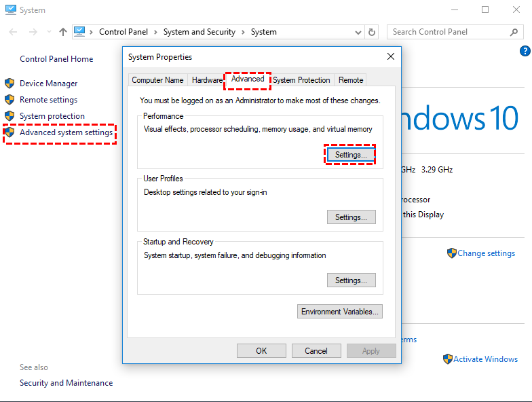Expand chevron after Control Panel breadcrumb

point(155,33)
